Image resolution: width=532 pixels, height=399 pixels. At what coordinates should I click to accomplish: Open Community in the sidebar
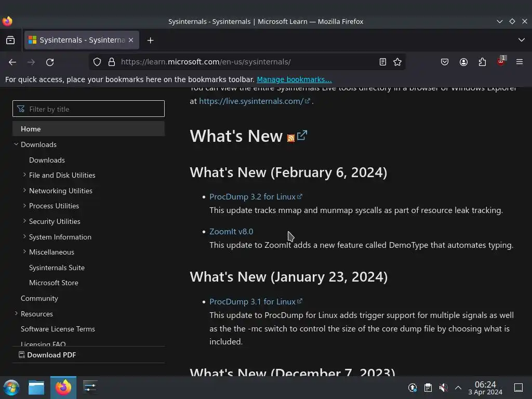click(x=39, y=298)
